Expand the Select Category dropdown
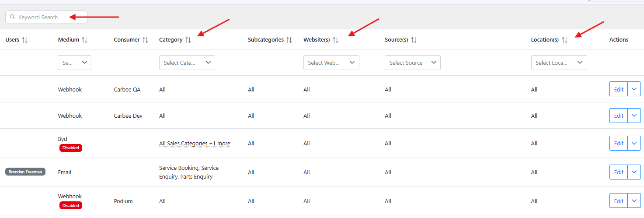This screenshot has height=218, width=644. pyautogui.click(x=187, y=63)
